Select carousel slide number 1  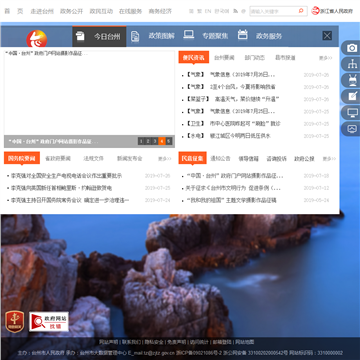pyautogui.click(x=141, y=141)
